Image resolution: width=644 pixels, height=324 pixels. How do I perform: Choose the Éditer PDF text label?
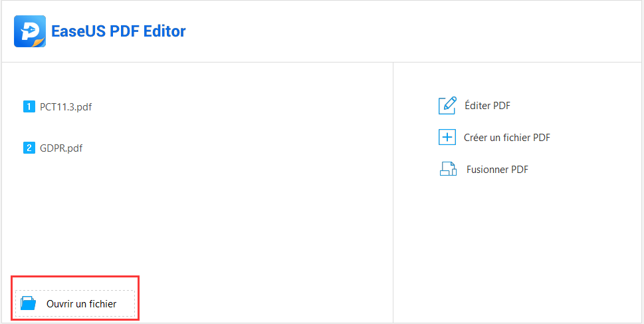(x=488, y=105)
